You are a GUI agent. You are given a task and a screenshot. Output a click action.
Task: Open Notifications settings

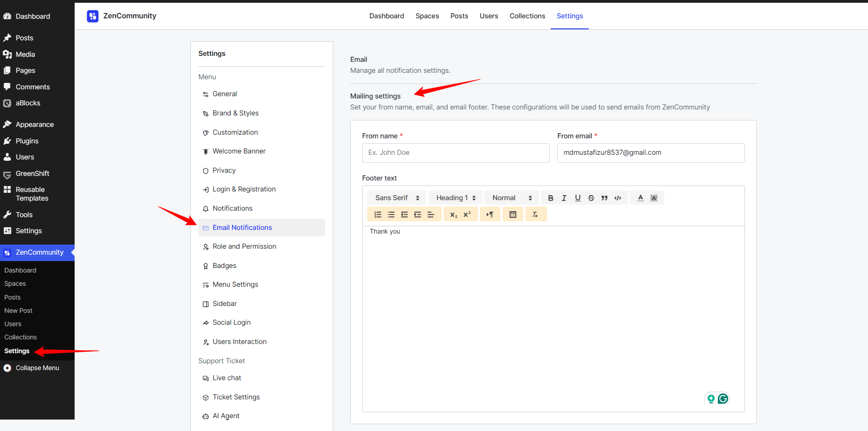pos(261,208)
